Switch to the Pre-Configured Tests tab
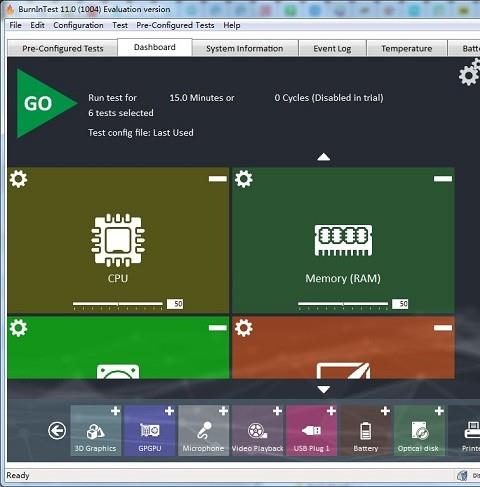 click(63, 49)
